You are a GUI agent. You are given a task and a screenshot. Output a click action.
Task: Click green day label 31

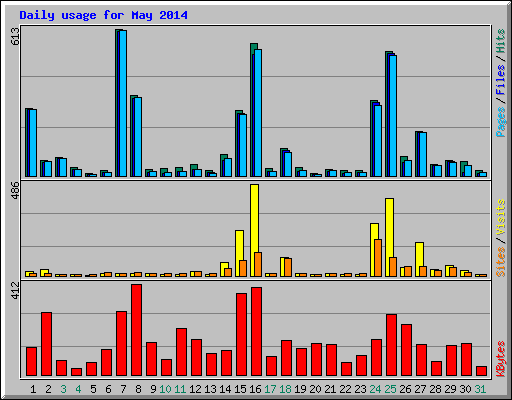(480, 389)
